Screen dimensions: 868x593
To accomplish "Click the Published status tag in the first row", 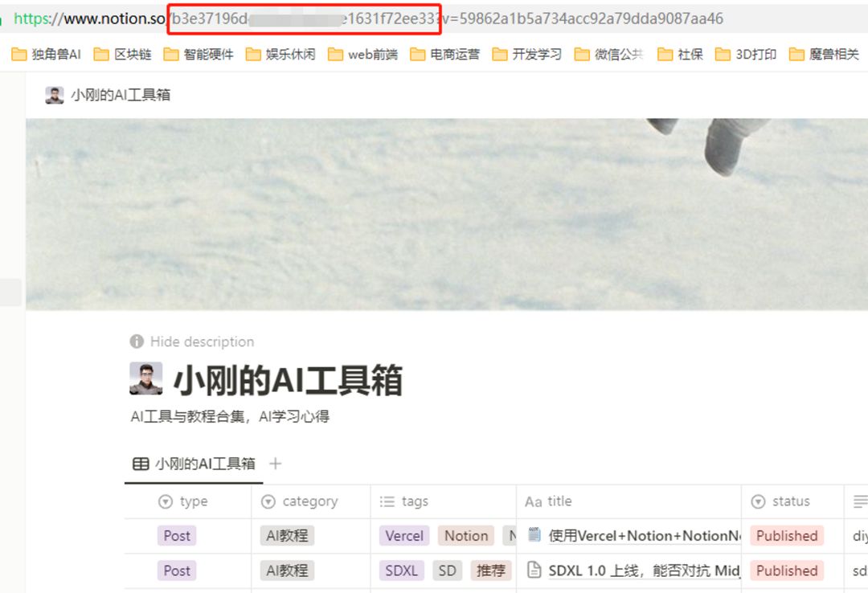I will (787, 536).
